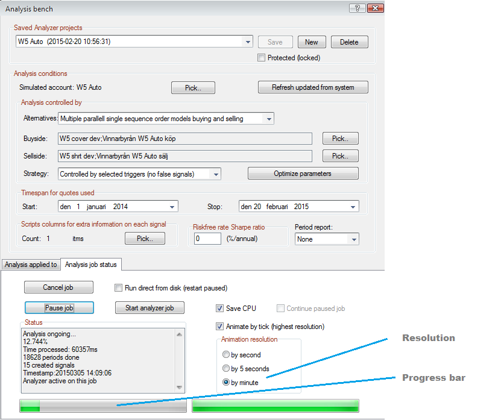Click the '15 created signals' status line
The height and width of the screenshot is (420, 504).
tap(49, 365)
